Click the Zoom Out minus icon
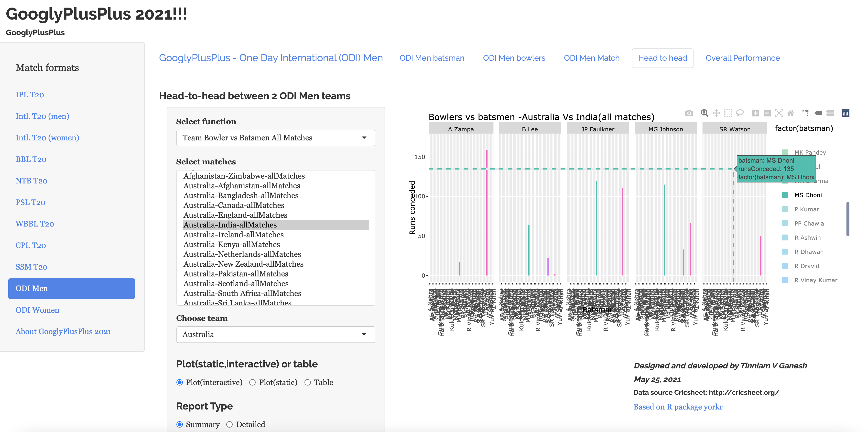 (767, 113)
